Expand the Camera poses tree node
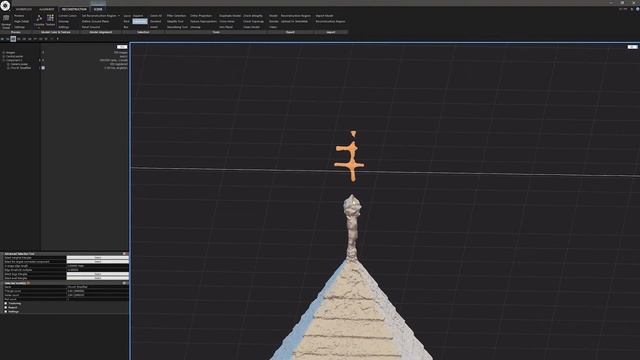Viewport: 640px width, 360px height. pos(8,64)
